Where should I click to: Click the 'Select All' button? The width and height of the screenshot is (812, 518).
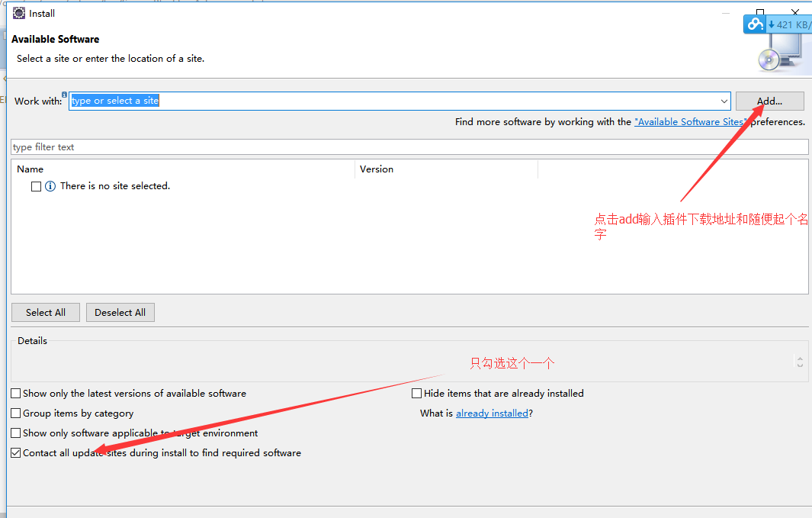tap(46, 312)
